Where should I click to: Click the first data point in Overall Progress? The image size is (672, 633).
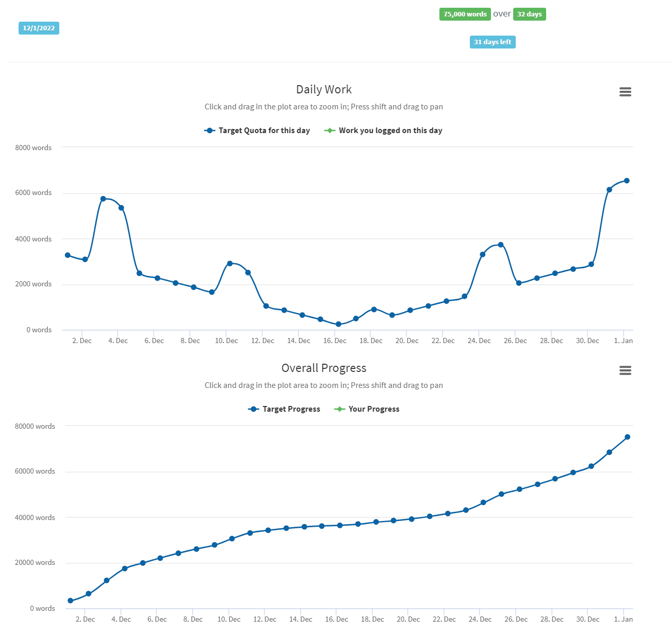tap(71, 600)
